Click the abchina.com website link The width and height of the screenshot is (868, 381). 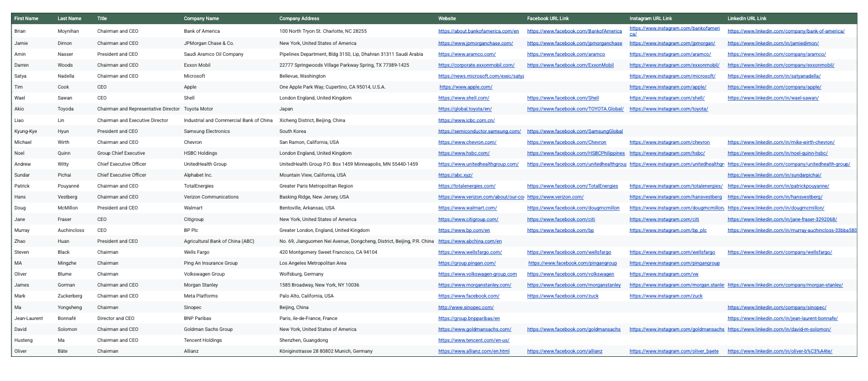(x=470, y=241)
